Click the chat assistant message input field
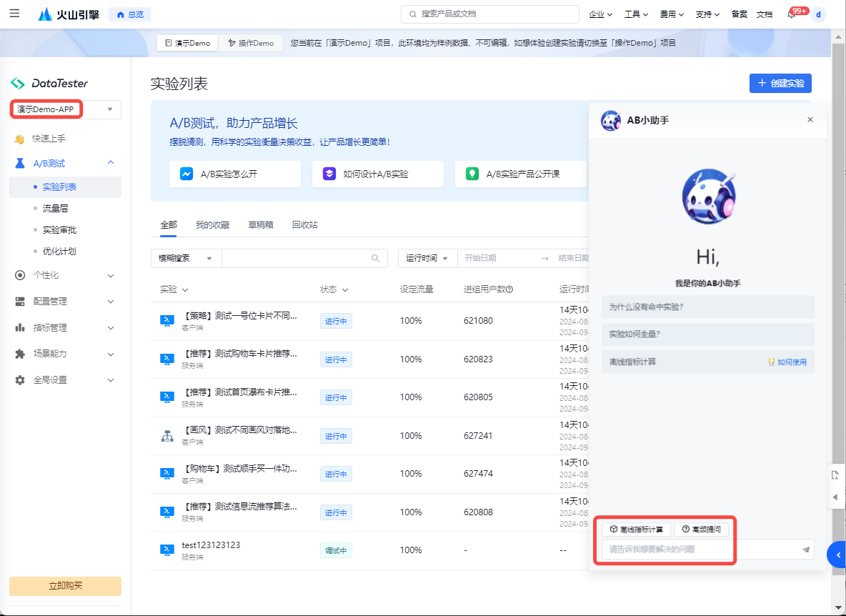This screenshot has height=616, width=846. (700, 550)
